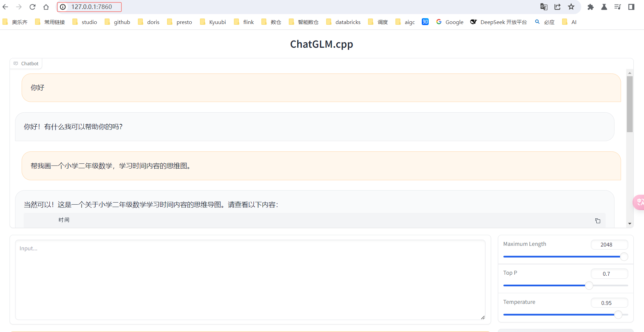
Task: Click the Top P slider
Action: pos(565,285)
